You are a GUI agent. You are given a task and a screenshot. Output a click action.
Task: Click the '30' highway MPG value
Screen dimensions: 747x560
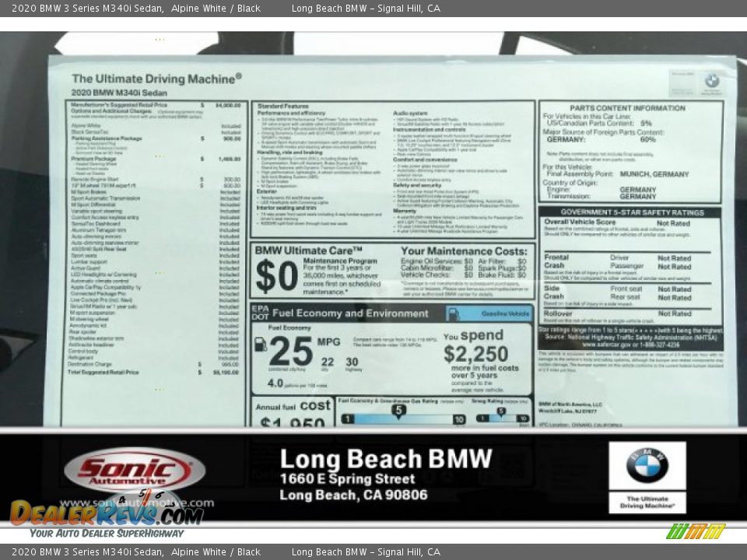352,362
